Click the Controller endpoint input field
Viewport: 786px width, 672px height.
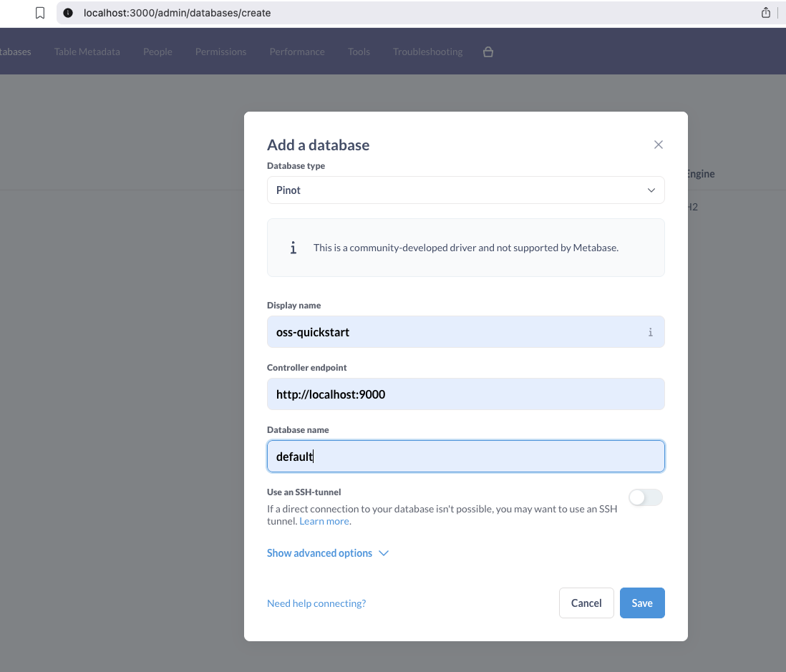click(x=465, y=394)
